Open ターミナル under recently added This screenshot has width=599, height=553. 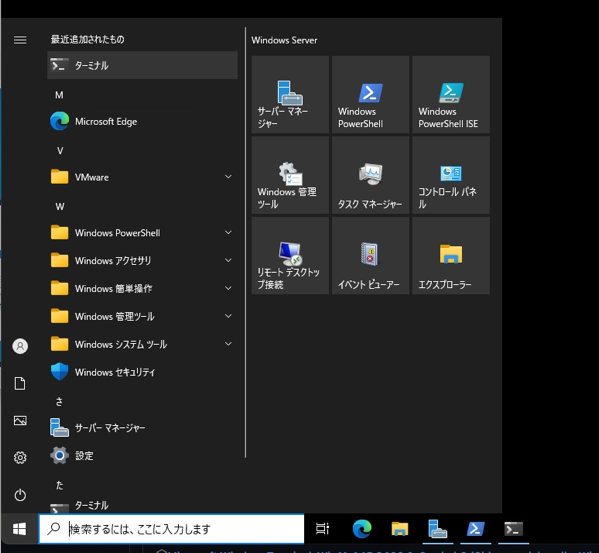point(142,65)
